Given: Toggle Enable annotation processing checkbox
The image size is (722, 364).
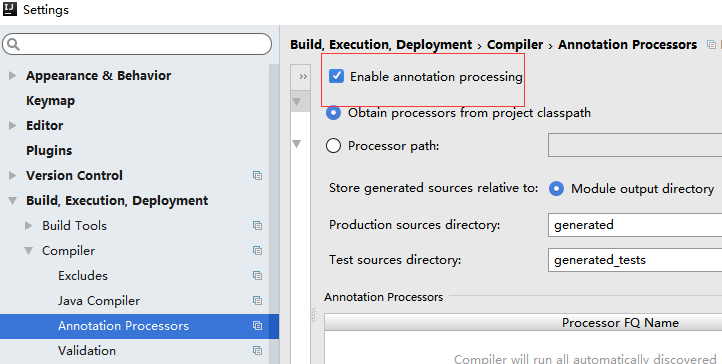Looking at the screenshot, I should [x=337, y=76].
